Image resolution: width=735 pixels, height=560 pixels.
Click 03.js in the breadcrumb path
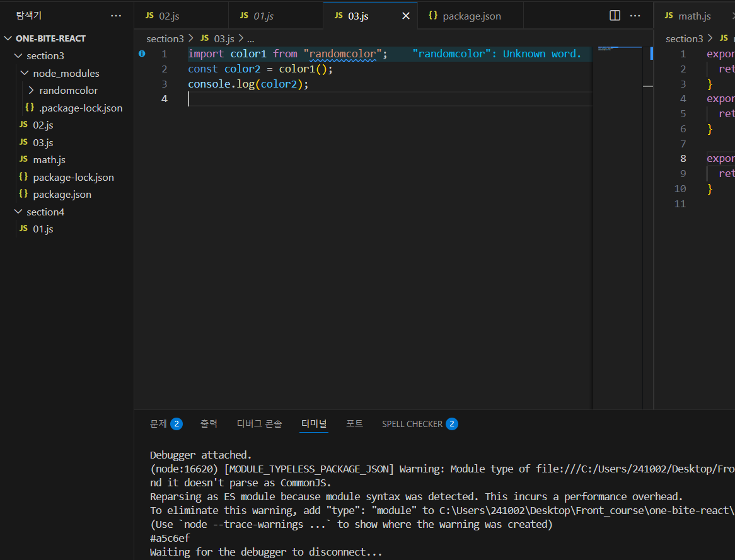224,38
